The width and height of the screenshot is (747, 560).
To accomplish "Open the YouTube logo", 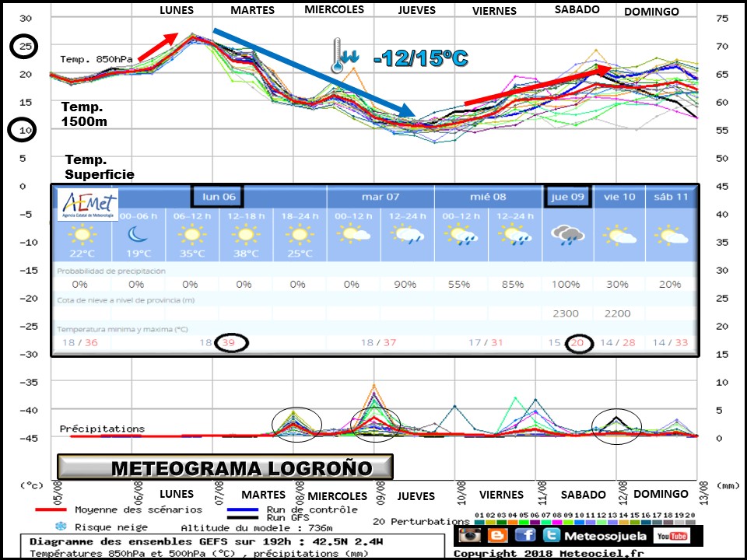I will point(672,536).
